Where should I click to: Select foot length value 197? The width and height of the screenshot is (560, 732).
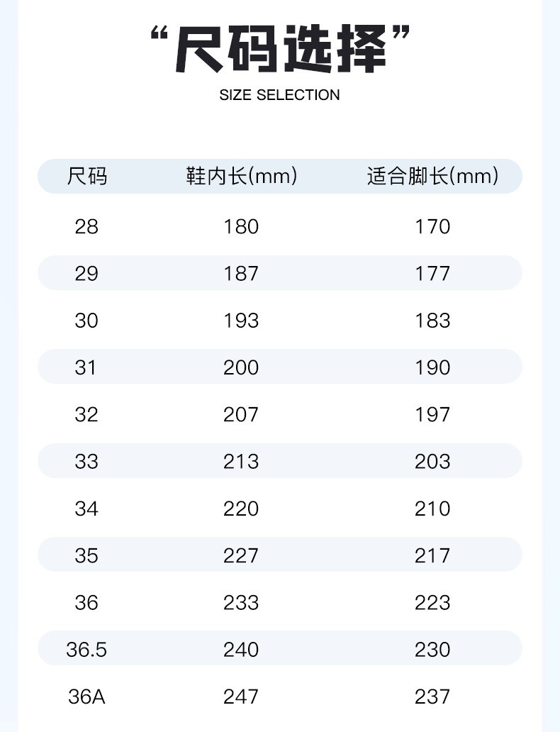tap(432, 414)
